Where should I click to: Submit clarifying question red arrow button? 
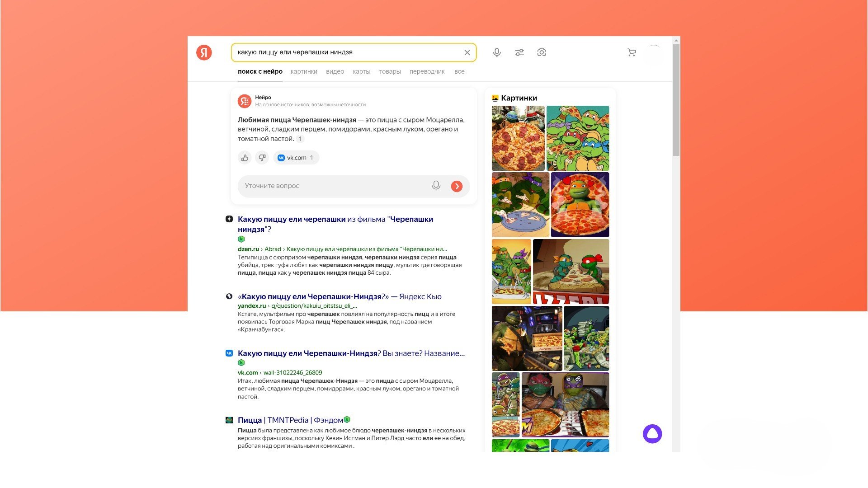(x=457, y=186)
